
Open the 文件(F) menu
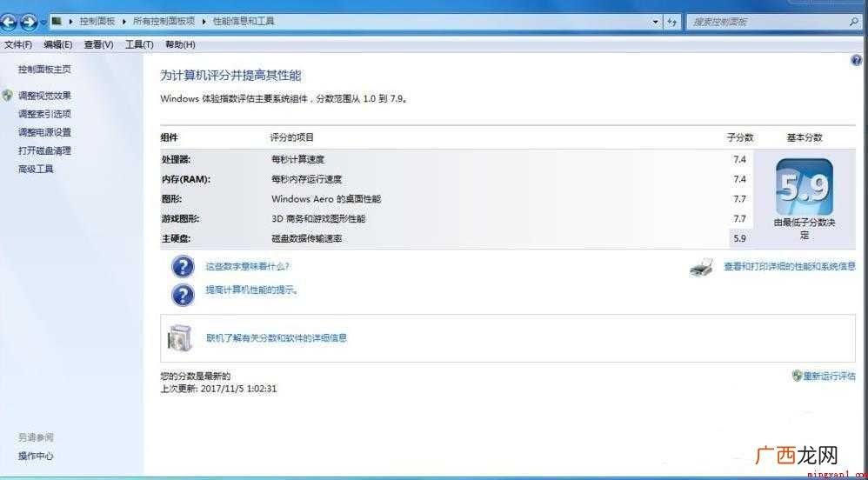tap(17, 45)
